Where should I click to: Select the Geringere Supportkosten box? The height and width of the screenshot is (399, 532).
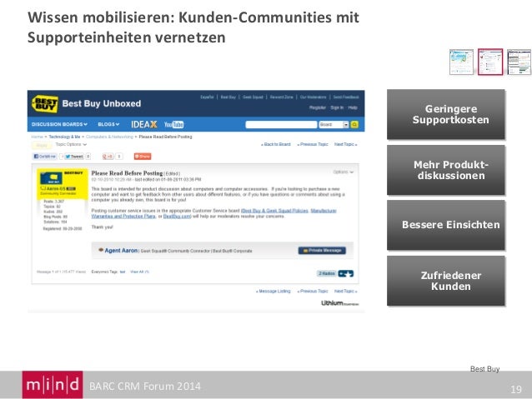pos(446,114)
